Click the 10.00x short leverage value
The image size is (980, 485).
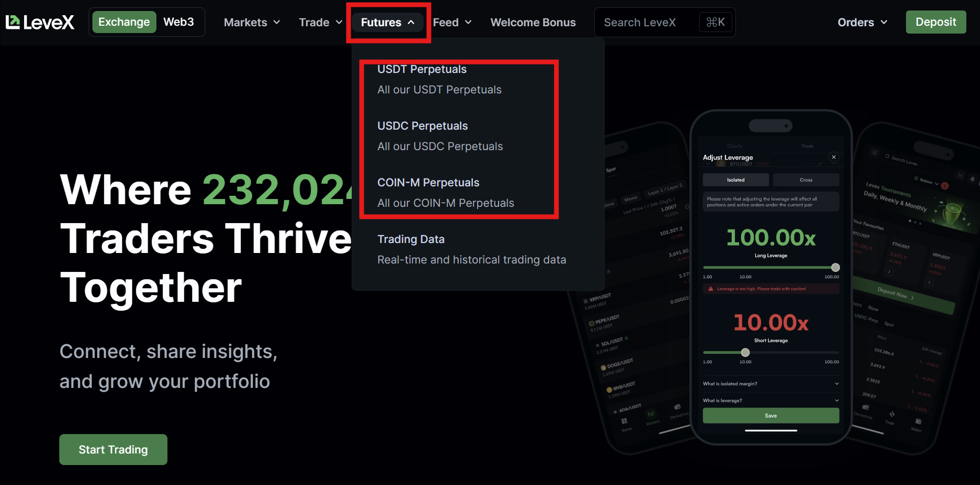771,323
